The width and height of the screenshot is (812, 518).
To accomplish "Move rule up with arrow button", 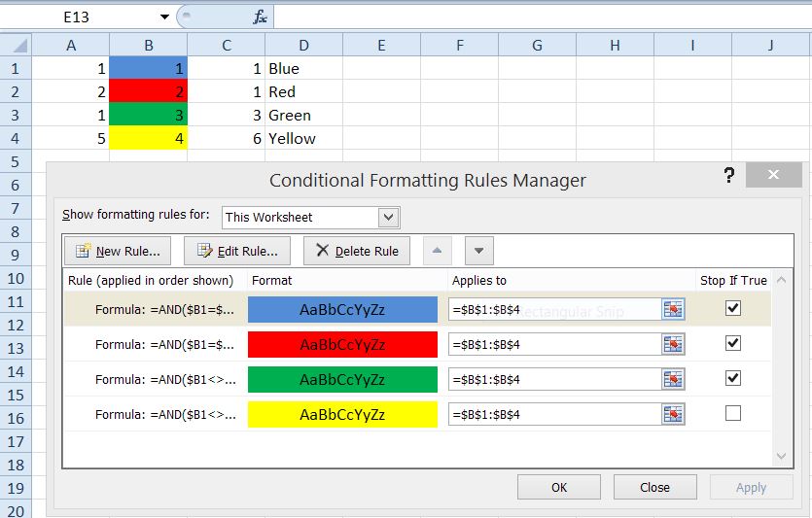I will (x=437, y=251).
